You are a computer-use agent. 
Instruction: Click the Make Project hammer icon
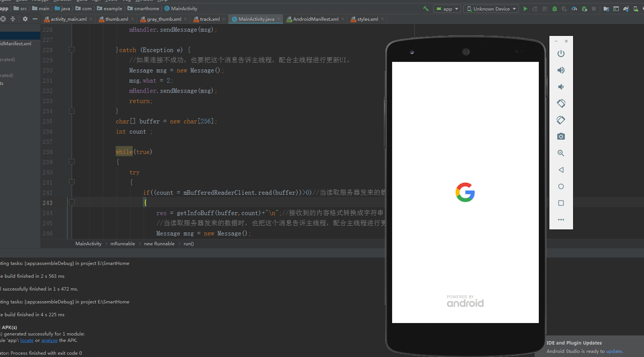click(x=425, y=8)
